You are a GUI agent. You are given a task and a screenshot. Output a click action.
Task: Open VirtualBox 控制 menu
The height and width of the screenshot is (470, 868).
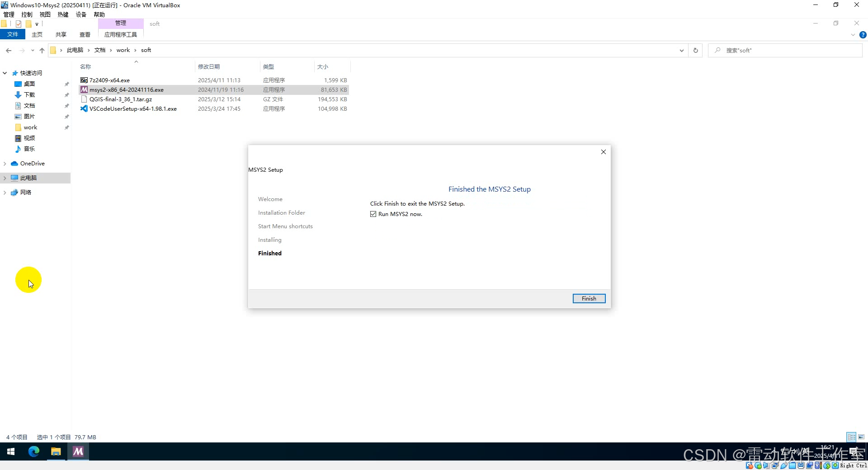[x=27, y=14]
